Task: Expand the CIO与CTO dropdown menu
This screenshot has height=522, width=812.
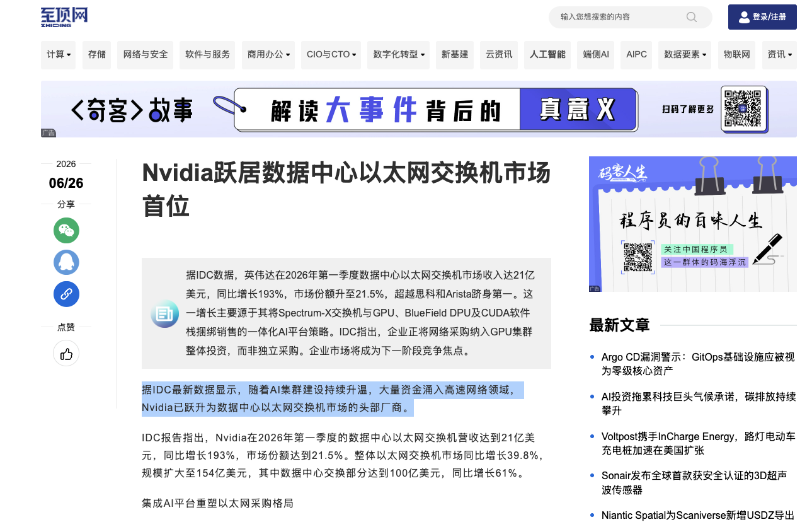Action: point(331,55)
